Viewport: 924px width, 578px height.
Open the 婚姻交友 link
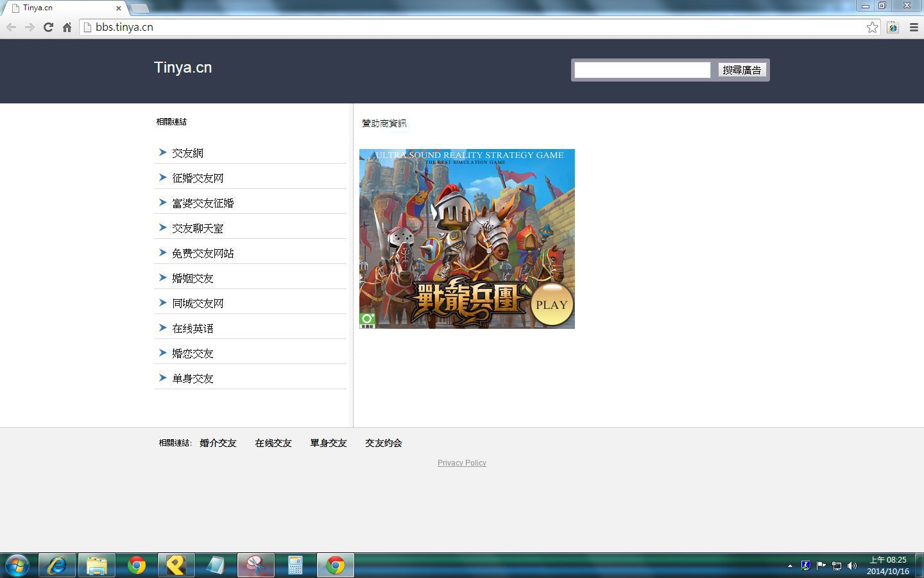pyautogui.click(x=193, y=278)
